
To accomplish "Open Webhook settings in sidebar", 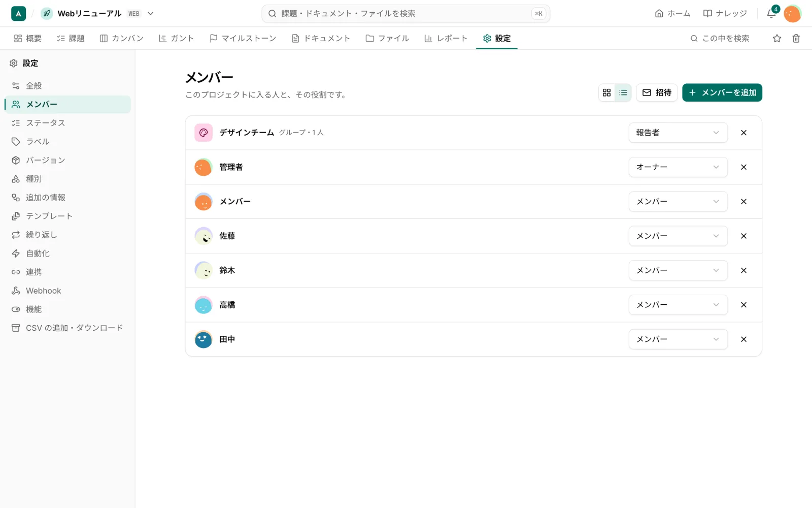I will click(68, 291).
